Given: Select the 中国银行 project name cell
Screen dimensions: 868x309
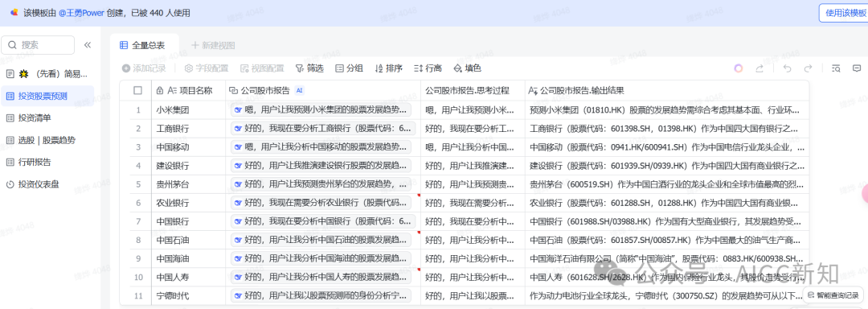Looking at the screenshot, I should pos(188,221).
